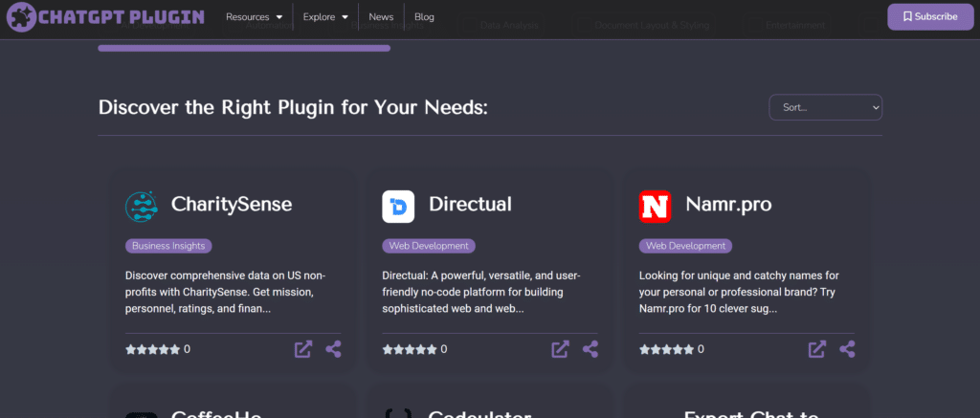Click the 'Discover the Right Plugin' heading
Image resolution: width=980 pixels, height=418 pixels.
pos(293,107)
